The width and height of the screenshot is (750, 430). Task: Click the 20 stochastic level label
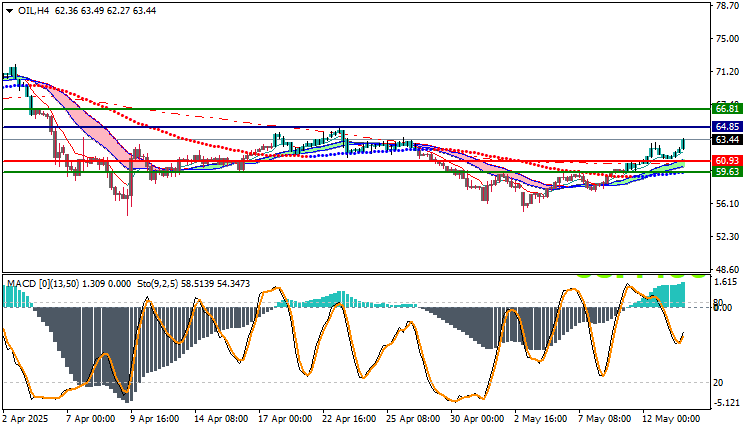pyautogui.click(x=718, y=383)
